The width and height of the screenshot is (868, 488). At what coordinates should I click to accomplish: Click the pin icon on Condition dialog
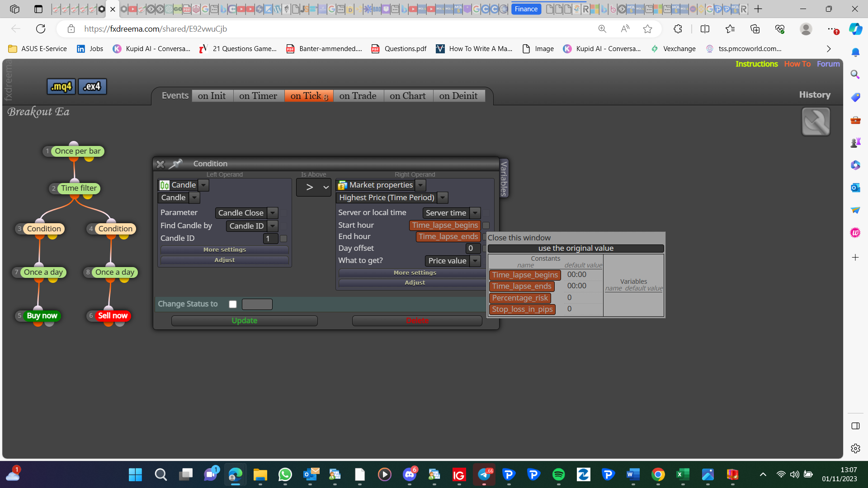[x=175, y=164]
